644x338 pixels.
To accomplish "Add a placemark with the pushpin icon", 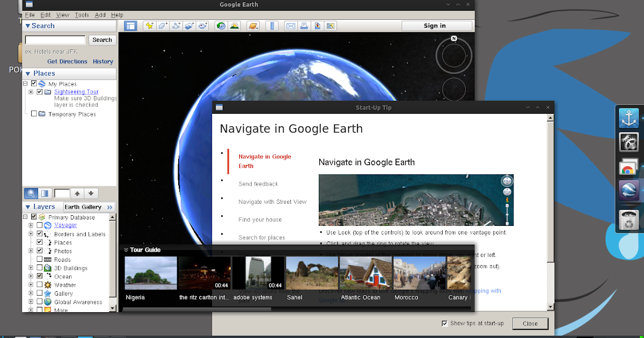I will coord(150,26).
